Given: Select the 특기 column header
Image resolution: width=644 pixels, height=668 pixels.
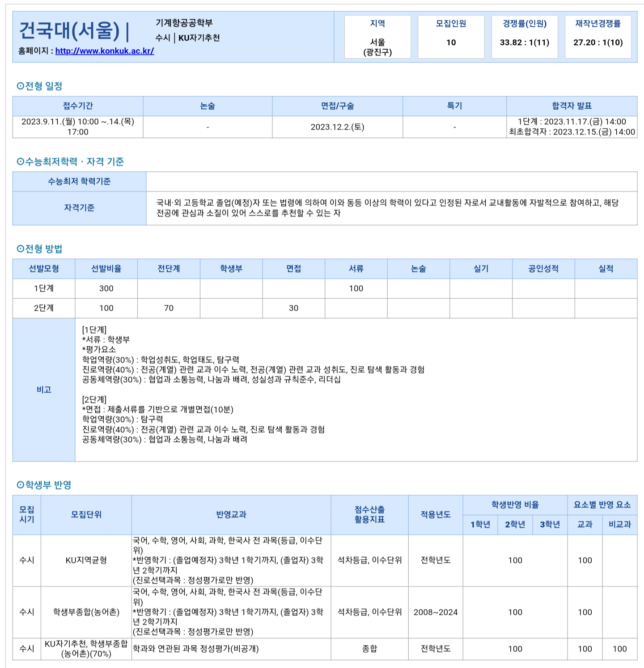Looking at the screenshot, I should [455, 106].
